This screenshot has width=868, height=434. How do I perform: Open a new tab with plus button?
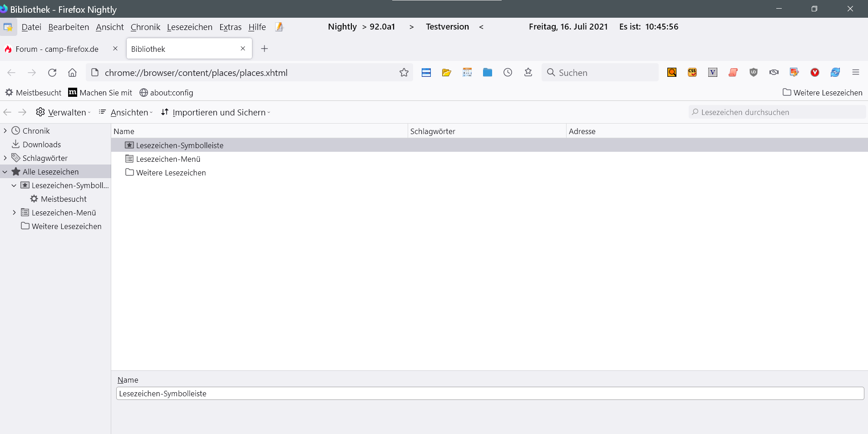264,49
